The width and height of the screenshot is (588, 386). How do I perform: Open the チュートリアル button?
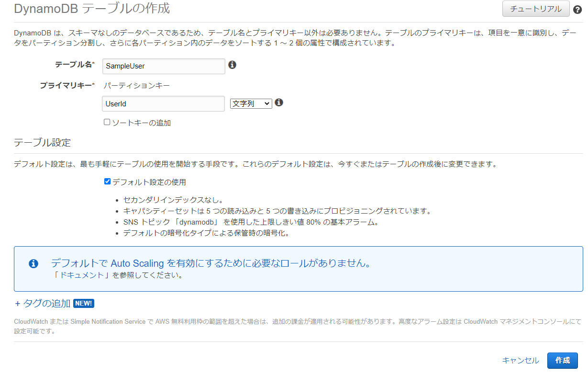click(536, 9)
